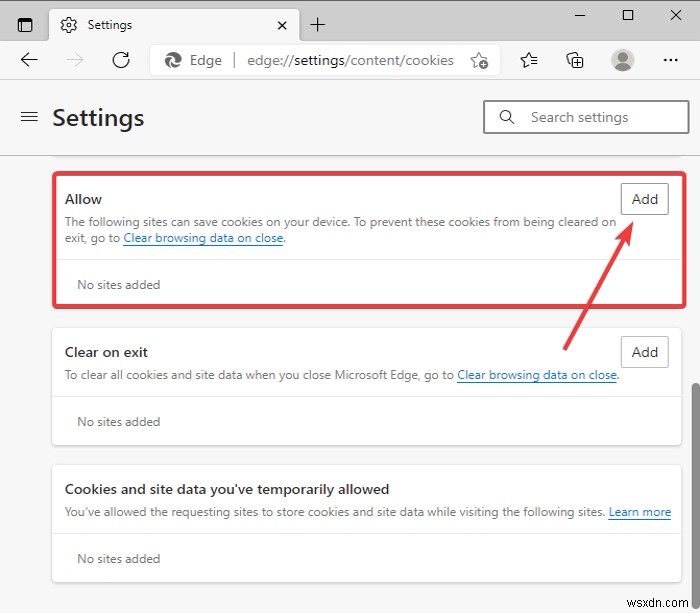Reload the page with refresh icon

[121, 60]
